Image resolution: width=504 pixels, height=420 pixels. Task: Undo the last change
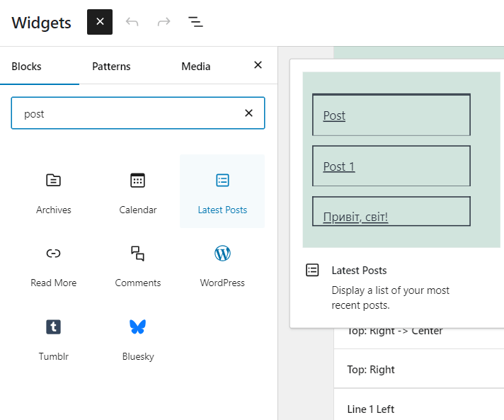point(132,22)
